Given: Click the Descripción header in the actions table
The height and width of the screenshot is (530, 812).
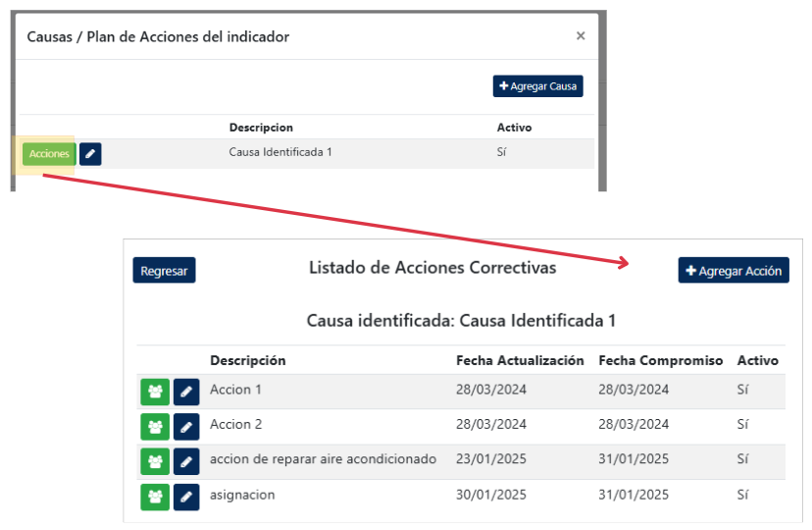Looking at the screenshot, I should [x=247, y=360].
